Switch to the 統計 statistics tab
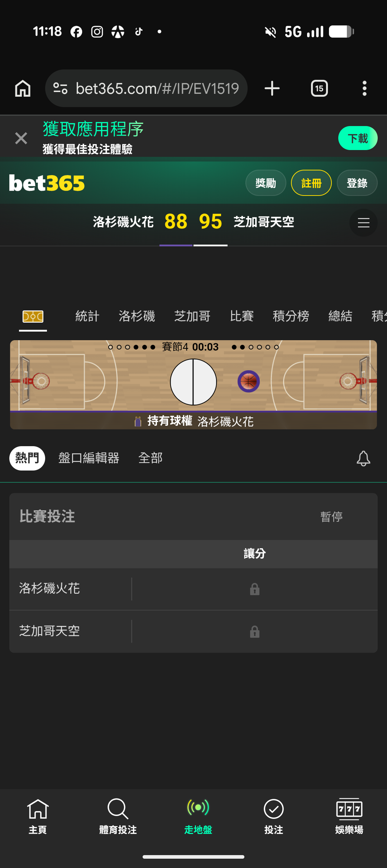Viewport: 387px width, 868px height. click(x=87, y=316)
